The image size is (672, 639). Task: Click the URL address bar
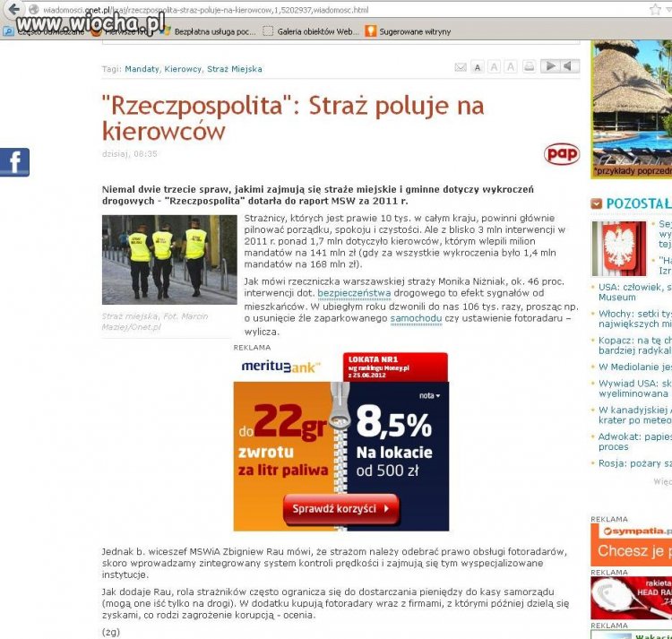[334, 10]
